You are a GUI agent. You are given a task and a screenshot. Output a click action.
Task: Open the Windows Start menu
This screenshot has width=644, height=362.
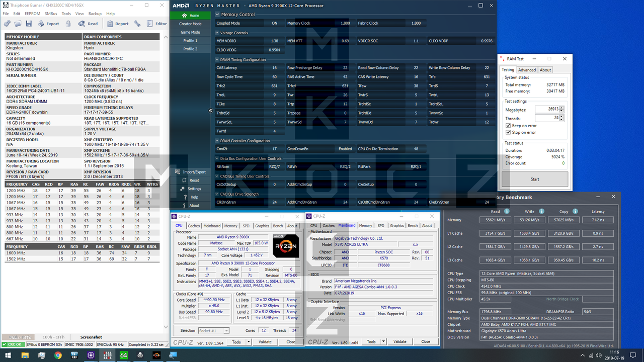(x=8, y=355)
